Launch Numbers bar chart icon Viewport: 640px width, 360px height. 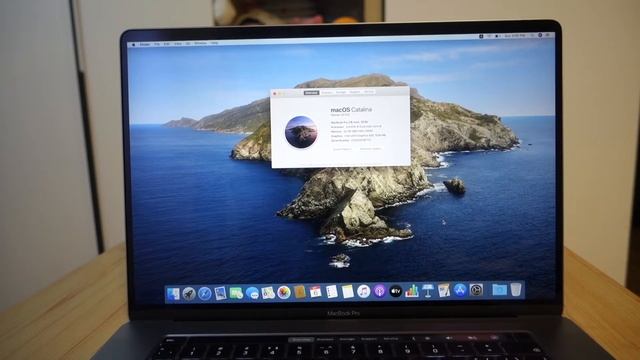pos(411,291)
